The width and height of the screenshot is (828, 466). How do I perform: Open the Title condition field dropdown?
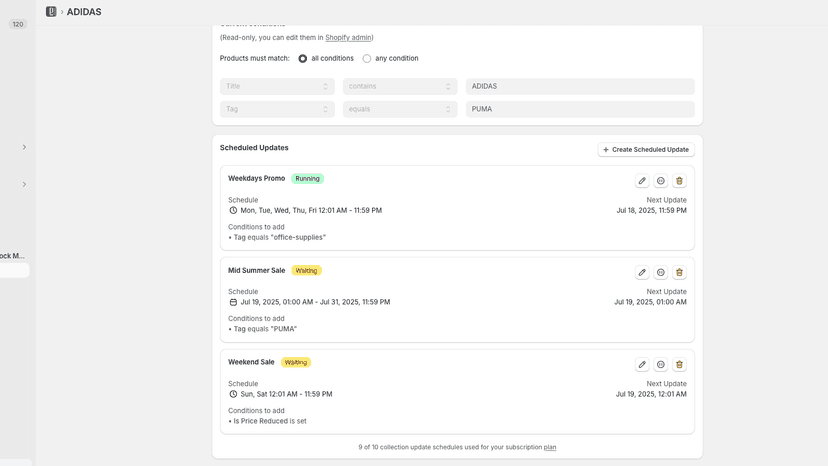[x=277, y=87]
